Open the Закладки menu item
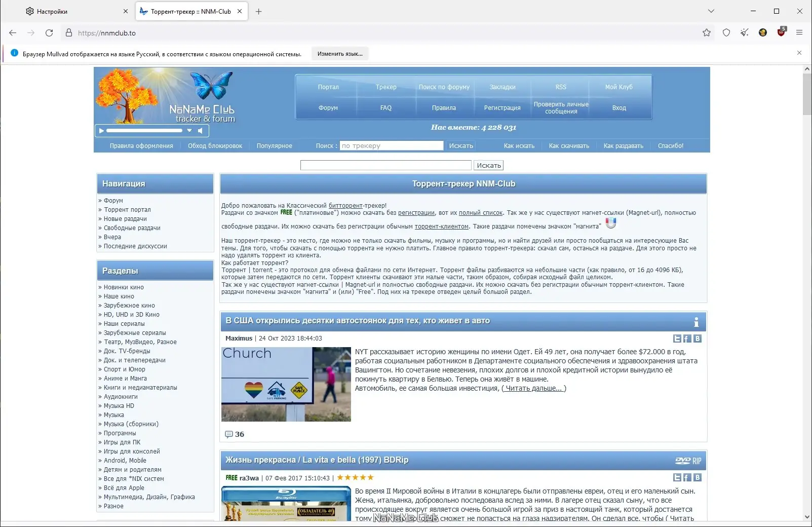 [502, 87]
